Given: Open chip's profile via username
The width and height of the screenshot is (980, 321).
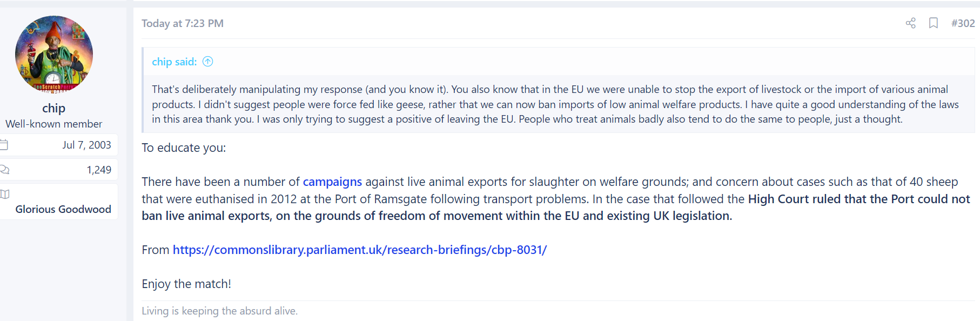Looking at the screenshot, I should pyautogui.click(x=54, y=108).
